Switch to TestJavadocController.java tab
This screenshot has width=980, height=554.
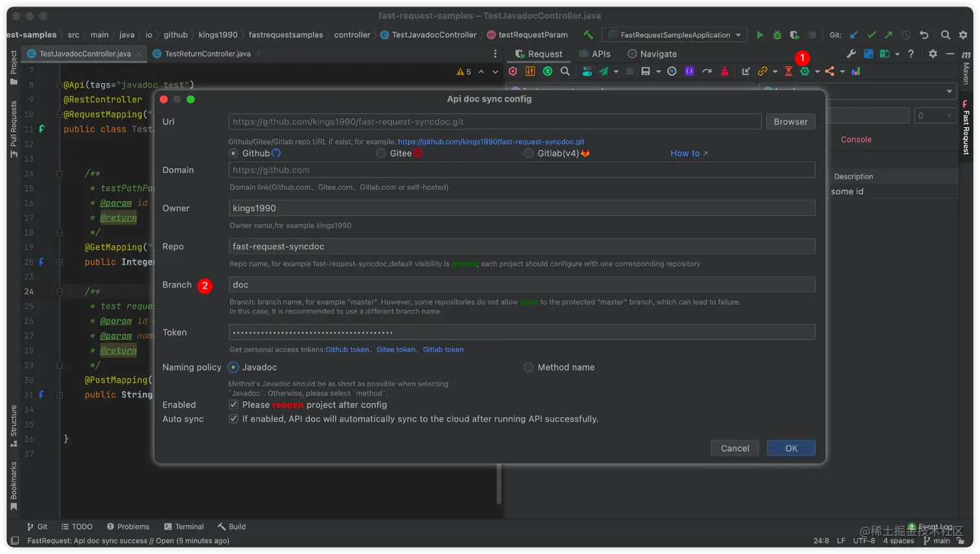(85, 54)
